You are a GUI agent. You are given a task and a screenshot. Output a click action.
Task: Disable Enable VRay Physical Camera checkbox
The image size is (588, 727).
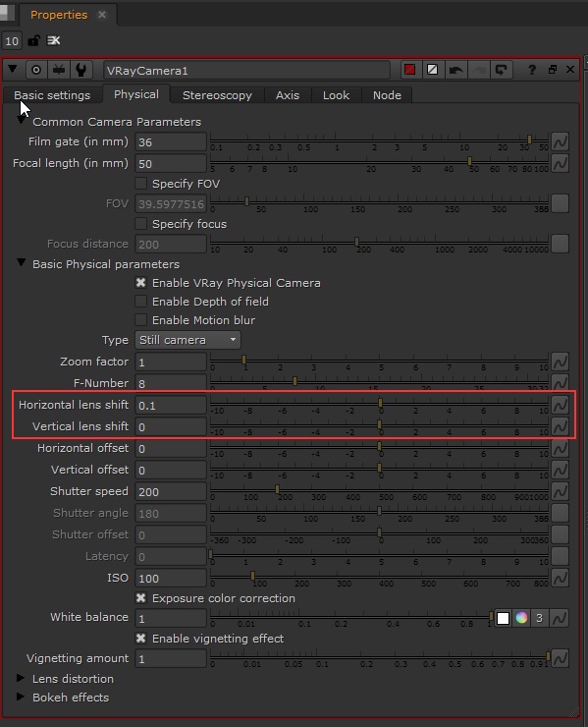click(x=140, y=283)
